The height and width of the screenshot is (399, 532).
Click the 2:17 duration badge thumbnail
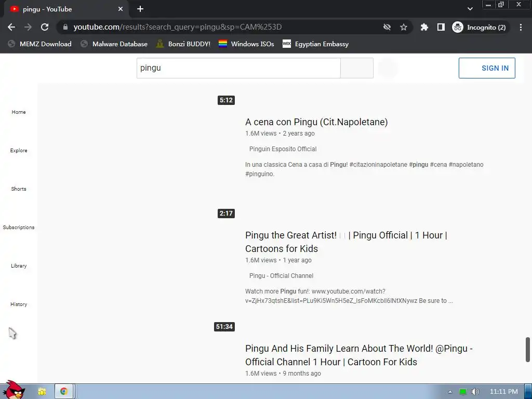click(x=226, y=214)
